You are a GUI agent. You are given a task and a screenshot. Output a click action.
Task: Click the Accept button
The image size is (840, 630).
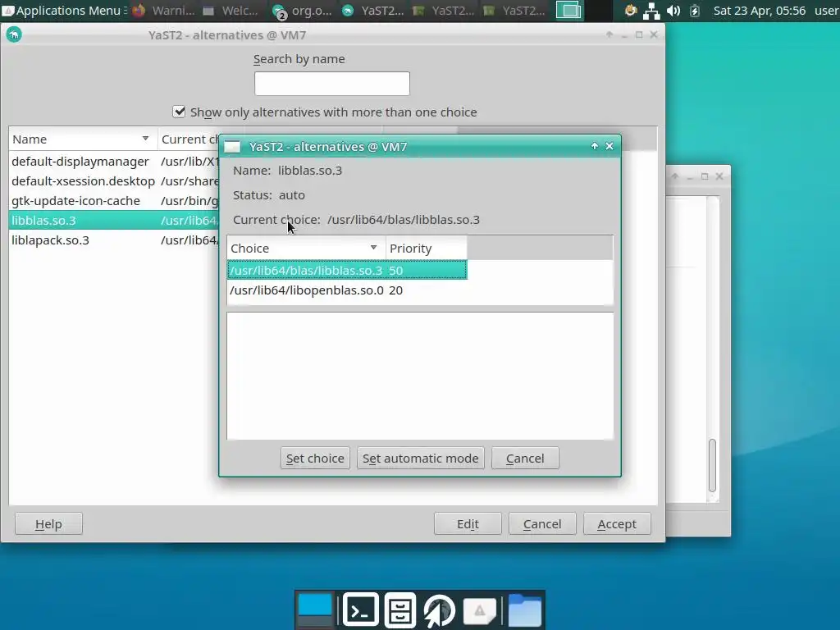coord(617,524)
